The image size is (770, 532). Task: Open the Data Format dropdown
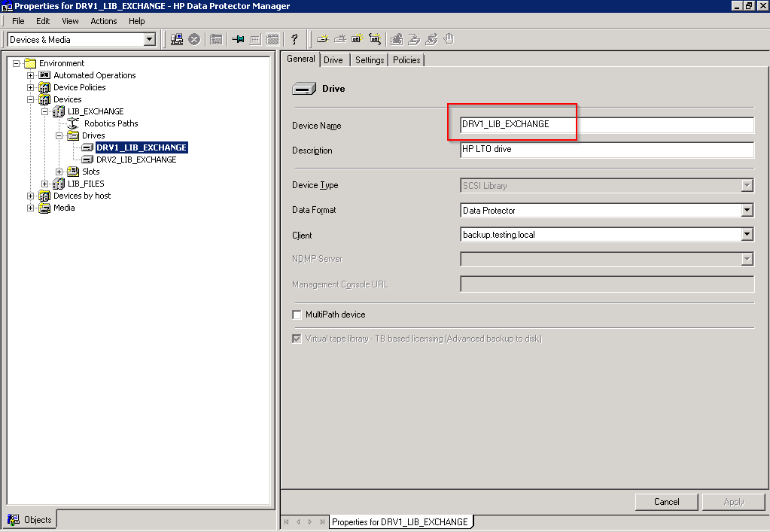click(x=747, y=211)
